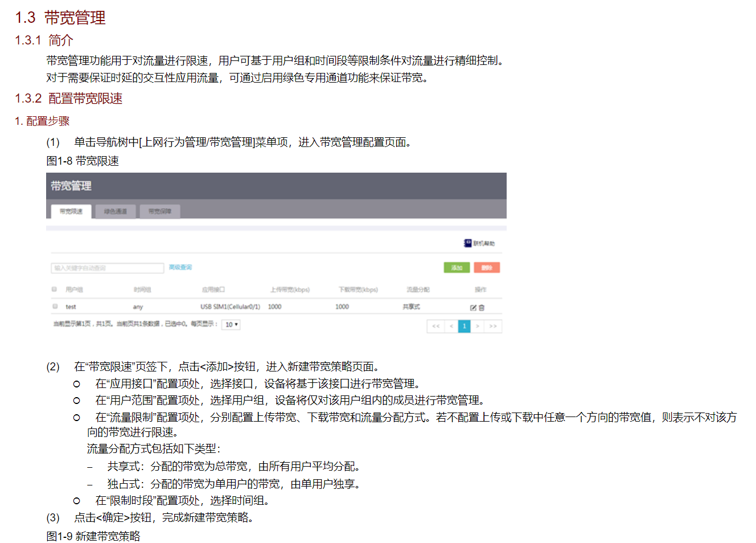Click the 共享式 allocation cell
The image size is (756, 543).
click(x=411, y=307)
